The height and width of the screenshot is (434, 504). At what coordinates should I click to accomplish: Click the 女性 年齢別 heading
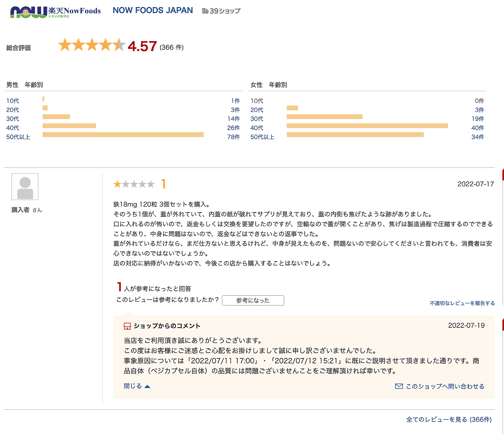click(269, 85)
